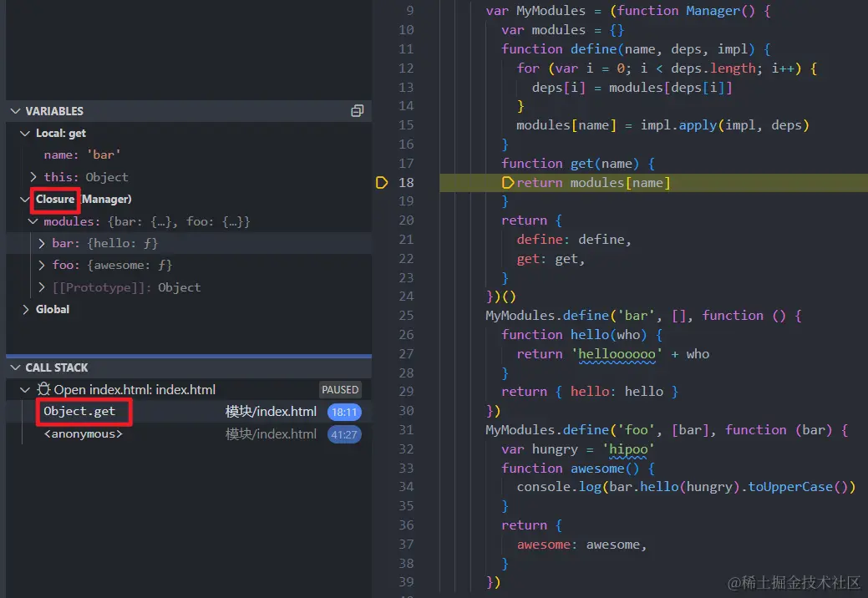868x598 pixels.
Task: Click the collapse all icon in VARIABLES header
Action: pos(357,111)
